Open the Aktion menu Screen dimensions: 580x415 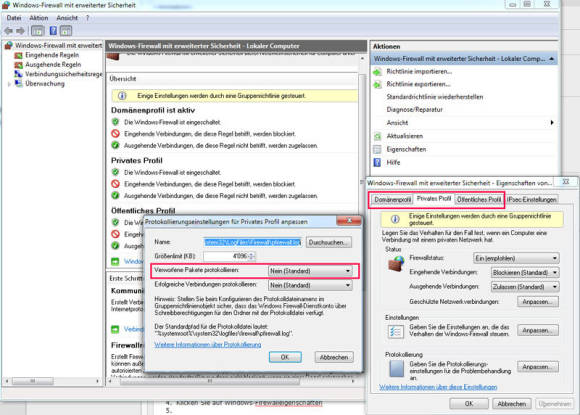(x=38, y=18)
